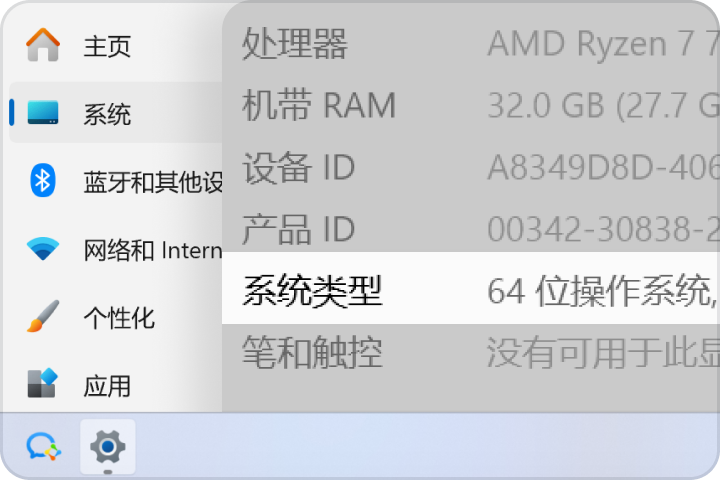Viewport: 720px width, 480px height.
Task: Switch to 个性化 settings
Action: pyautogui.click(x=118, y=318)
